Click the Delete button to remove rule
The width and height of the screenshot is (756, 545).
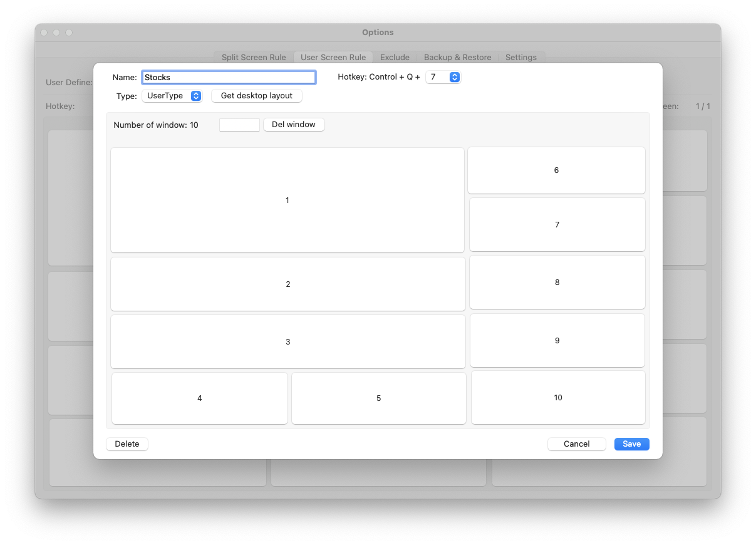[x=127, y=444]
